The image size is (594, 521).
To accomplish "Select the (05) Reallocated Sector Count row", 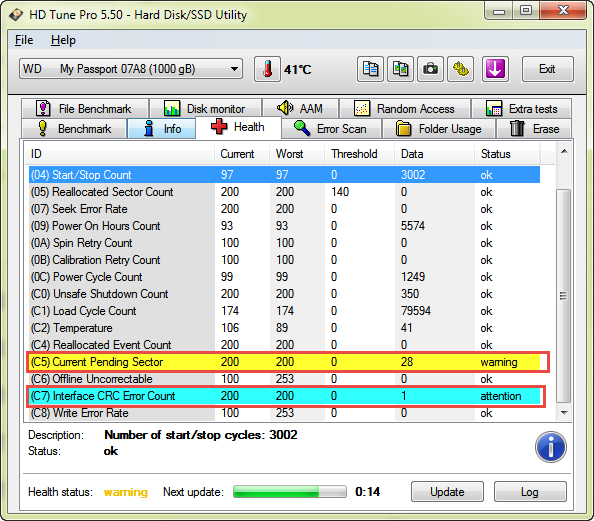I will pyautogui.click(x=284, y=192).
